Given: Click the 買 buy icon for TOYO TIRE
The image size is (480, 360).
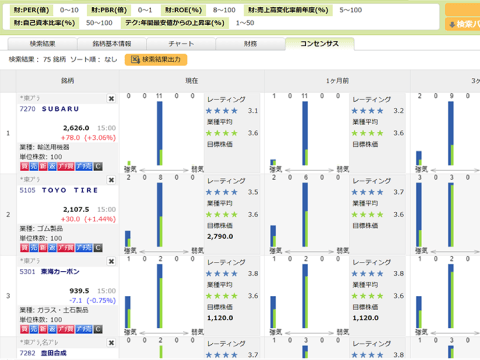Looking at the screenshot, I should tap(24, 248).
